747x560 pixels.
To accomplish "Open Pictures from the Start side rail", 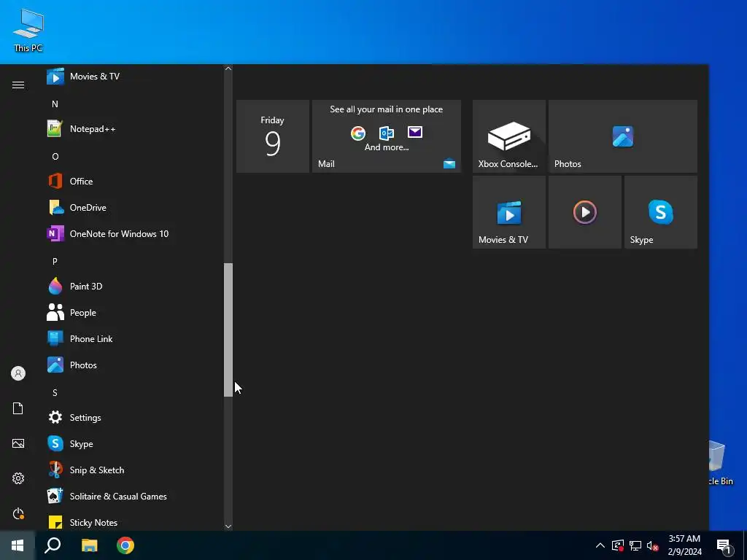I will pos(18,443).
